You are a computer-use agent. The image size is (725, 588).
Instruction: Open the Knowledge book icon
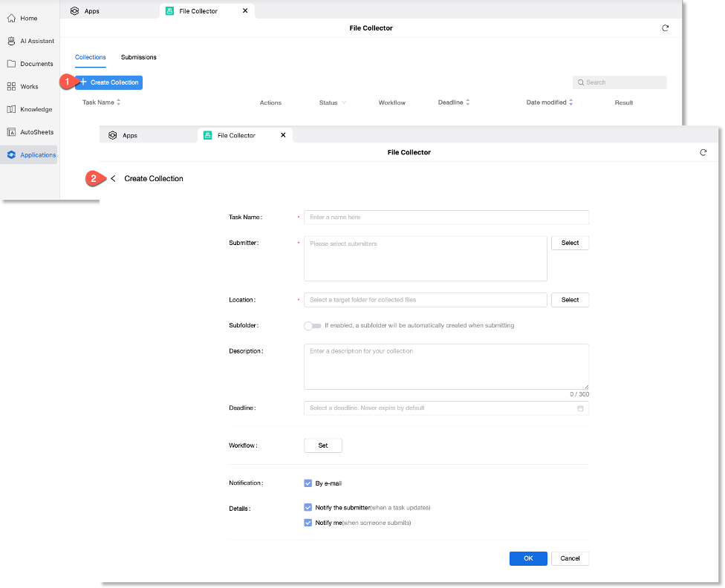pyautogui.click(x=11, y=109)
